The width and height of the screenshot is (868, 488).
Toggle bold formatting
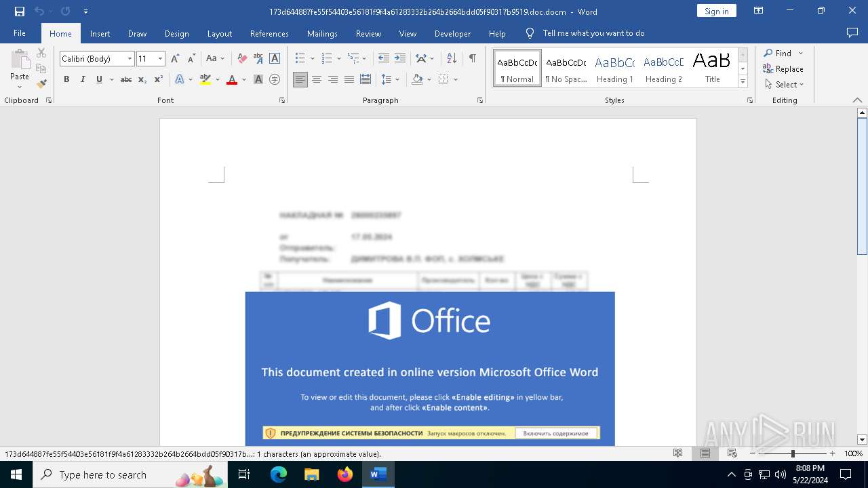(66, 79)
